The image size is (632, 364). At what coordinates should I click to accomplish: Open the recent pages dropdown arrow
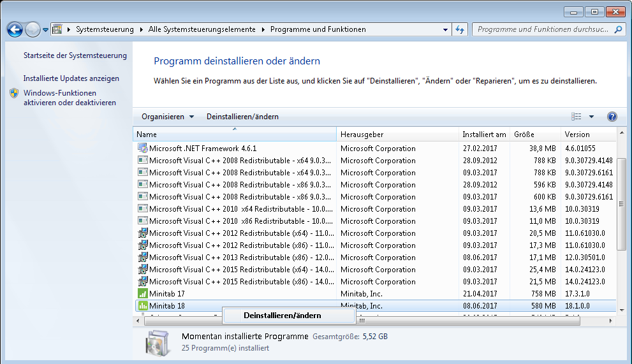click(x=45, y=29)
